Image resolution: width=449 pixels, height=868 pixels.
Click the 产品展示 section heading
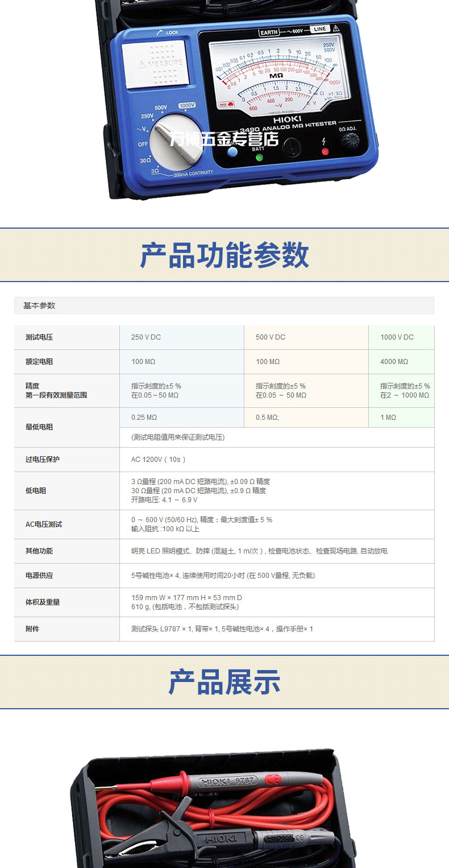(224, 682)
